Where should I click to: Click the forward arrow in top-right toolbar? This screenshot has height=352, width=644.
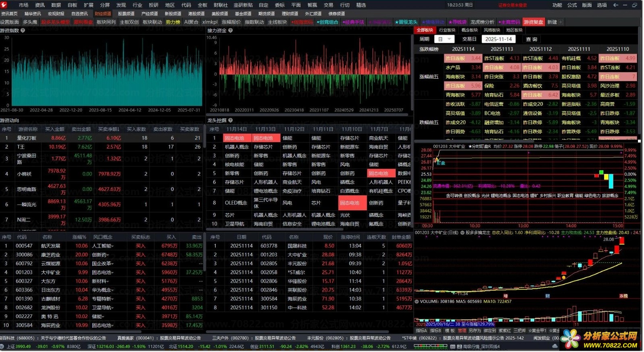[x=625, y=5]
